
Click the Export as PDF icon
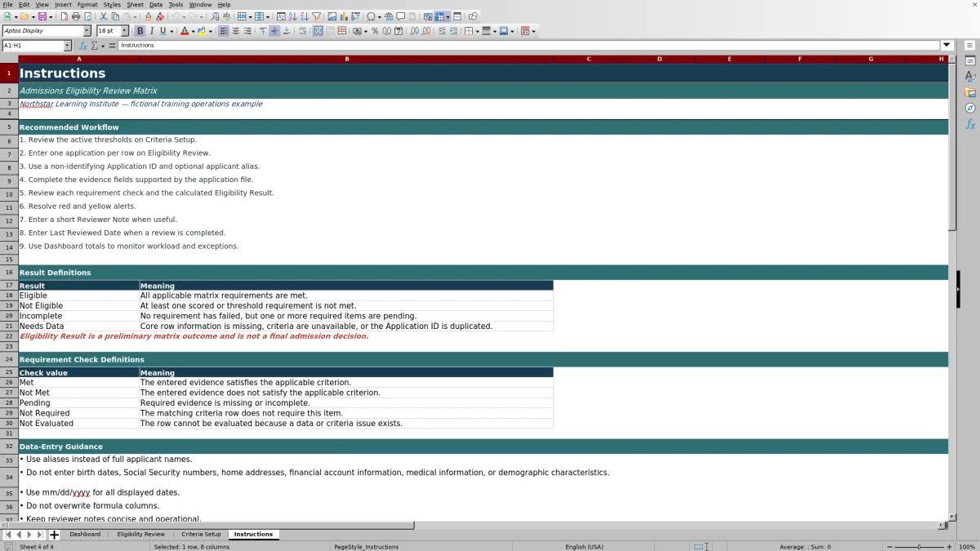[x=64, y=16]
